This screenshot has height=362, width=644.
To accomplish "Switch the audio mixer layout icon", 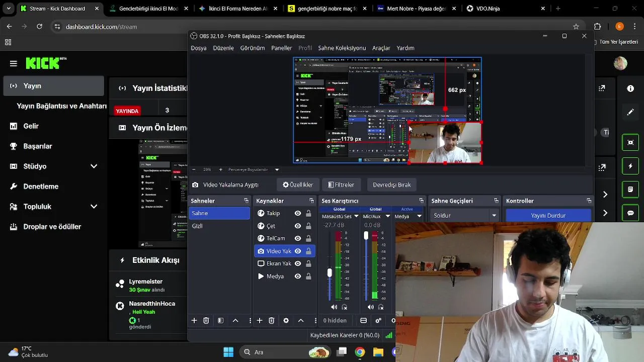I will pyautogui.click(x=364, y=320).
